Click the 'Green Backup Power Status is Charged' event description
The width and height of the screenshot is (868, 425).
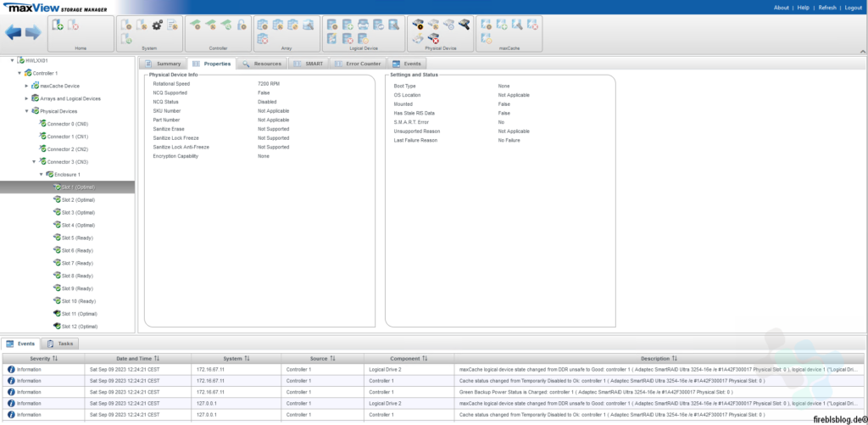point(596,392)
